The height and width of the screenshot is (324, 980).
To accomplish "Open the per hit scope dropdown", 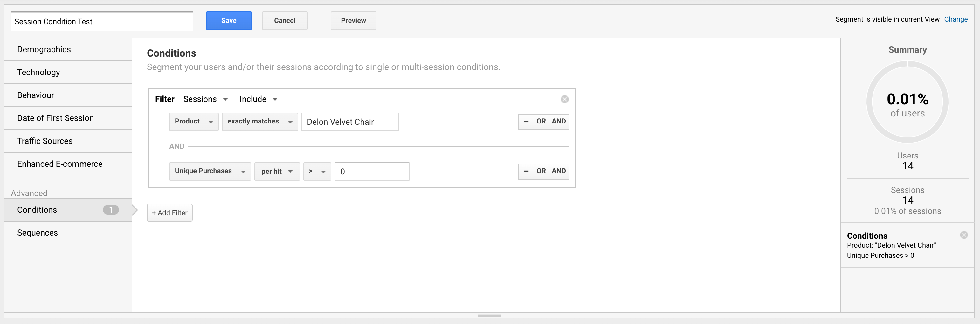I will 277,171.
